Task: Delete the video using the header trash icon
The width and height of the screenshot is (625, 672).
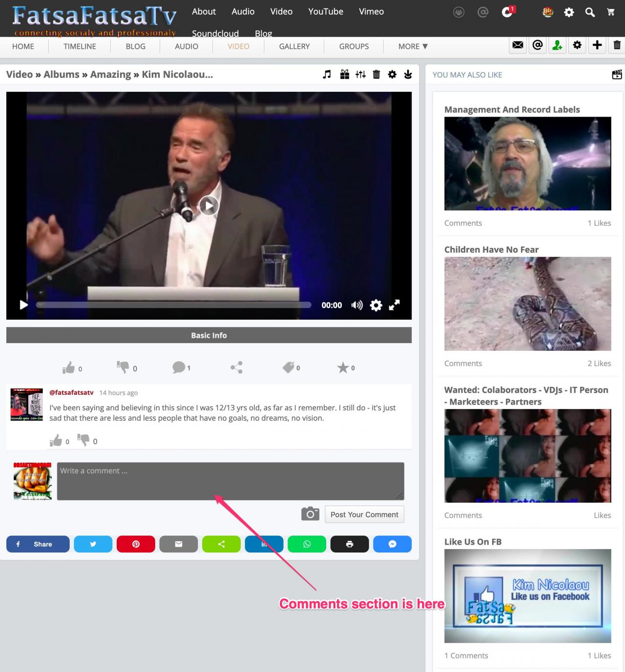Action: pyautogui.click(x=376, y=74)
